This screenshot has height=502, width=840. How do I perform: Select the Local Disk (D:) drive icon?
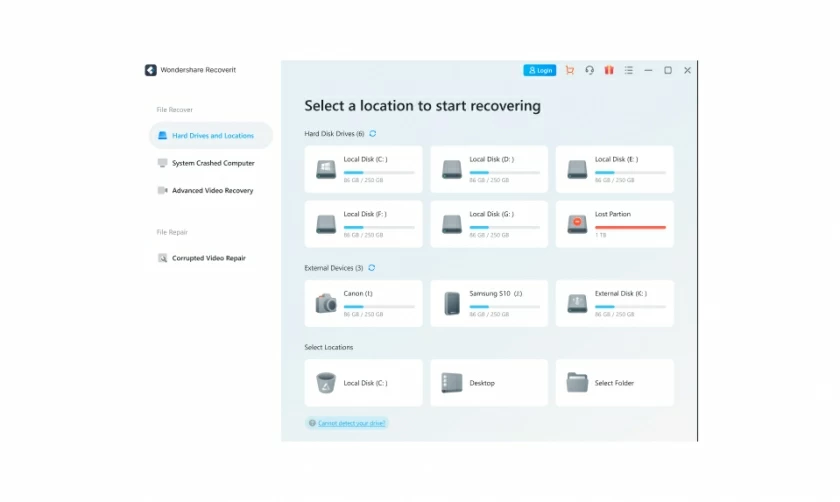click(x=452, y=169)
